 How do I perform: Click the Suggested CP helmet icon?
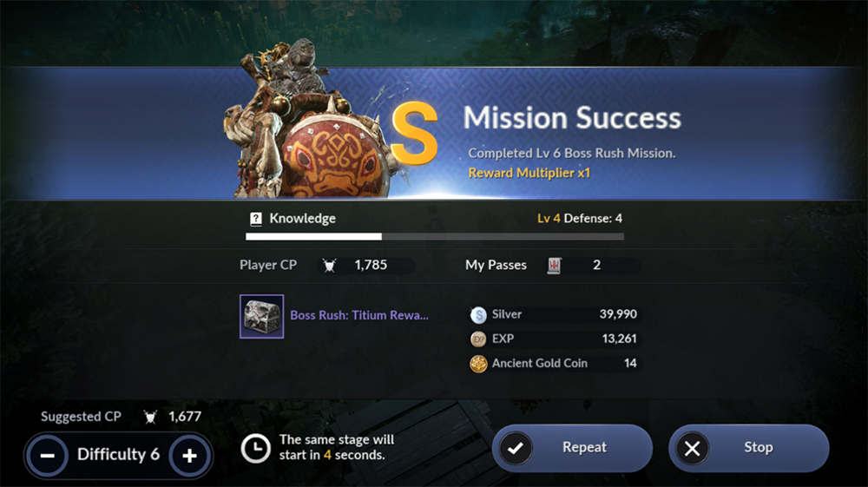click(x=150, y=417)
